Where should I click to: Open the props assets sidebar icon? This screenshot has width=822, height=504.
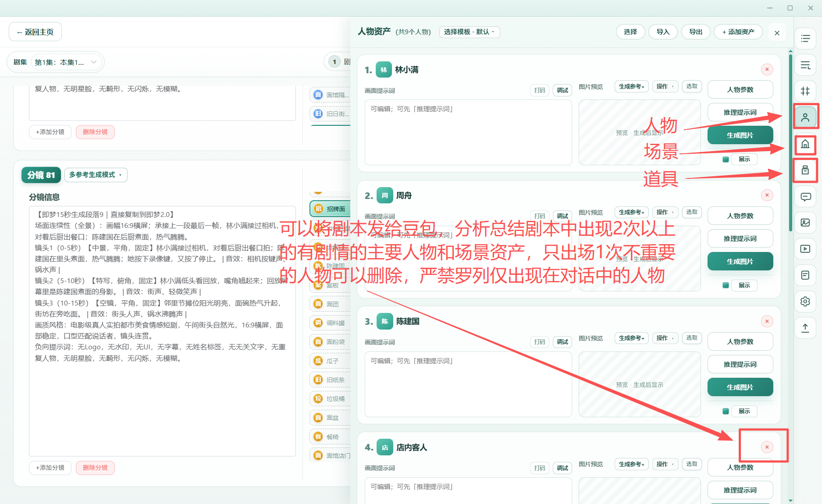point(805,170)
